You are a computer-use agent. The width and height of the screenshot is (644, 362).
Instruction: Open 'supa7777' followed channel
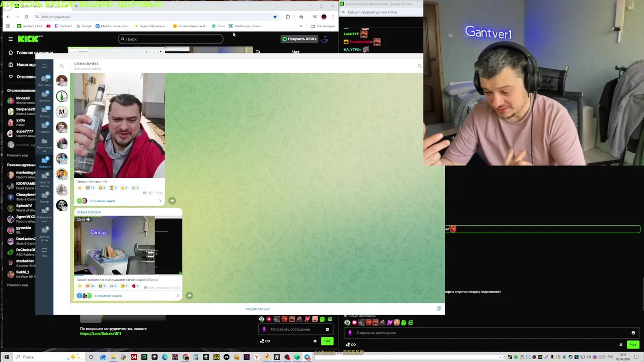tap(20, 133)
